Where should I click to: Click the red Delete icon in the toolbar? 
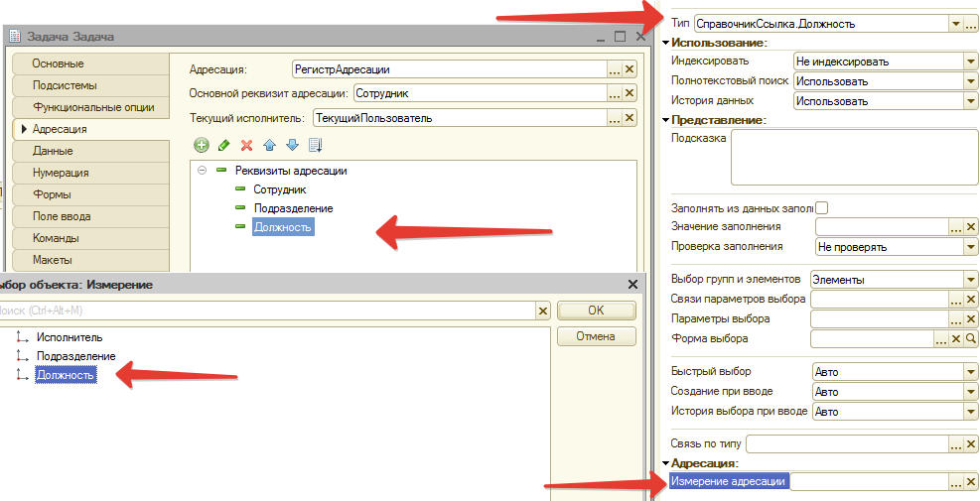[246, 146]
